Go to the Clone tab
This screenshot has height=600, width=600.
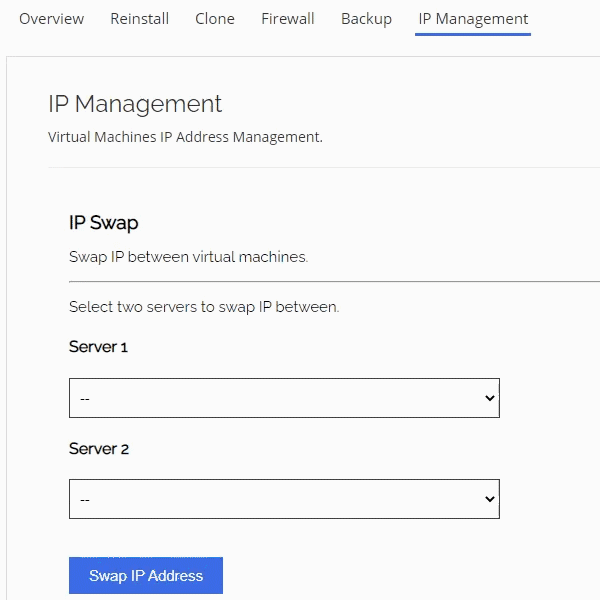pos(215,19)
